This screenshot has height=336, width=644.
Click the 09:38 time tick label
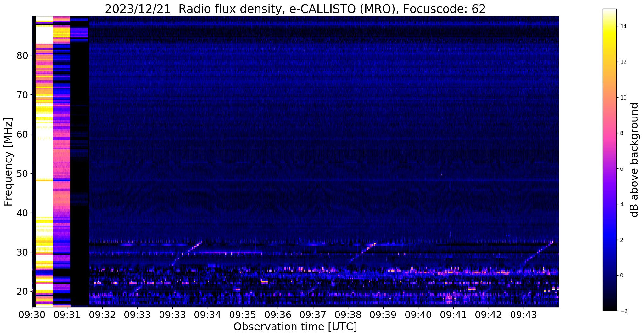pyautogui.click(x=348, y=315)
